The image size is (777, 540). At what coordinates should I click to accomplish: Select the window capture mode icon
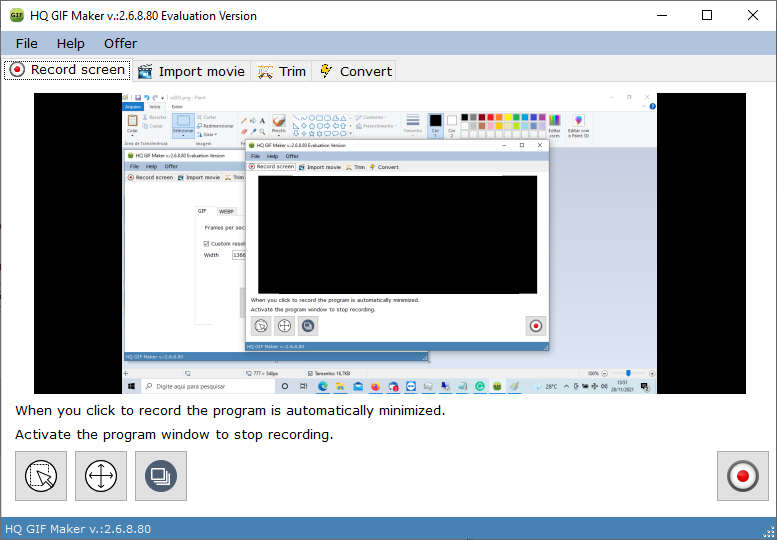(161, 476)
